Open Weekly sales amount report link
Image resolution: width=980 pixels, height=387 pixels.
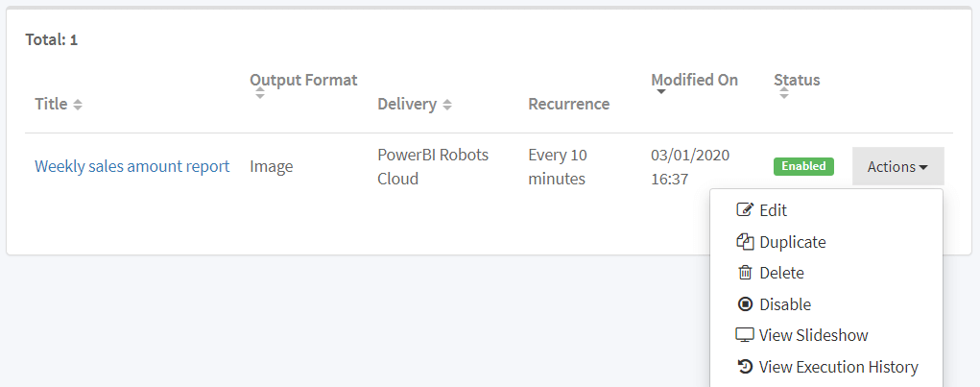click(x=131, y=166)
